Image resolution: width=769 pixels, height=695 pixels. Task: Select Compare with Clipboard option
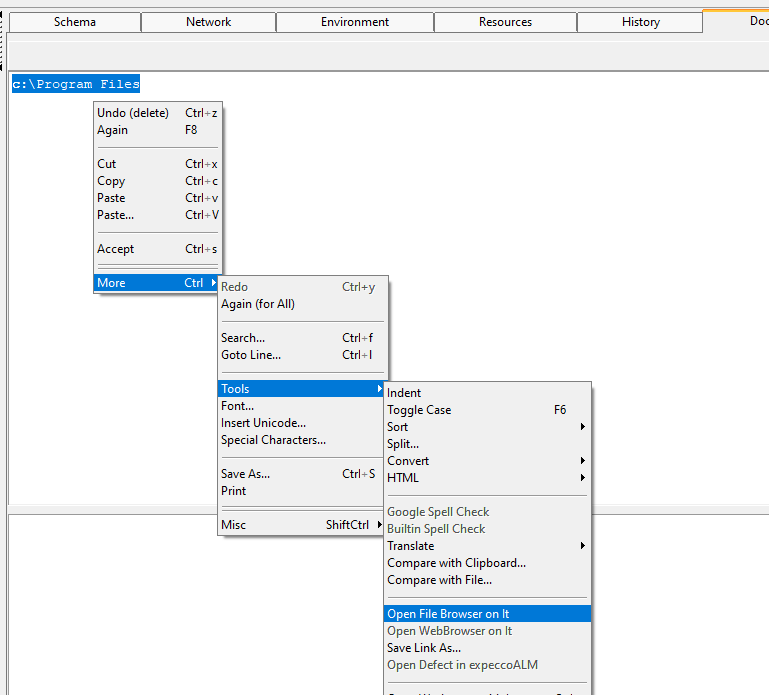coord(456,563)
